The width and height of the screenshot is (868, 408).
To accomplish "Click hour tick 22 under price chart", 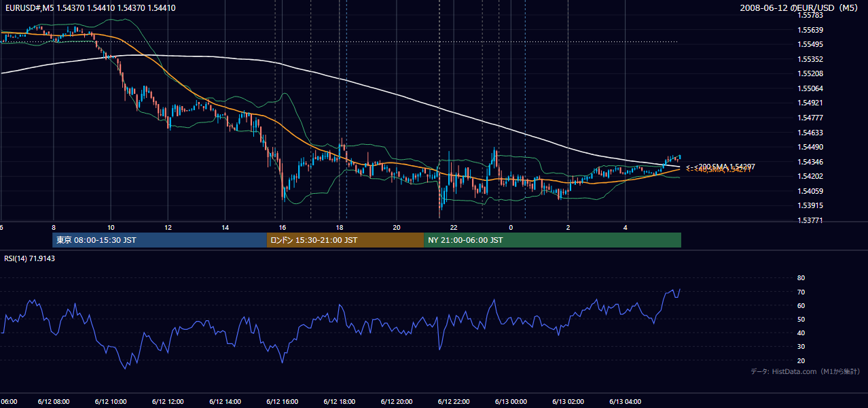I will click(454, 227).
